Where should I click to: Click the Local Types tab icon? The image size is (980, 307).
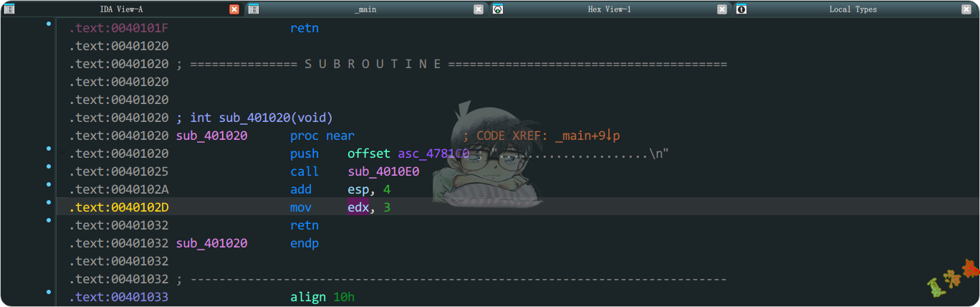click(741, 9)
